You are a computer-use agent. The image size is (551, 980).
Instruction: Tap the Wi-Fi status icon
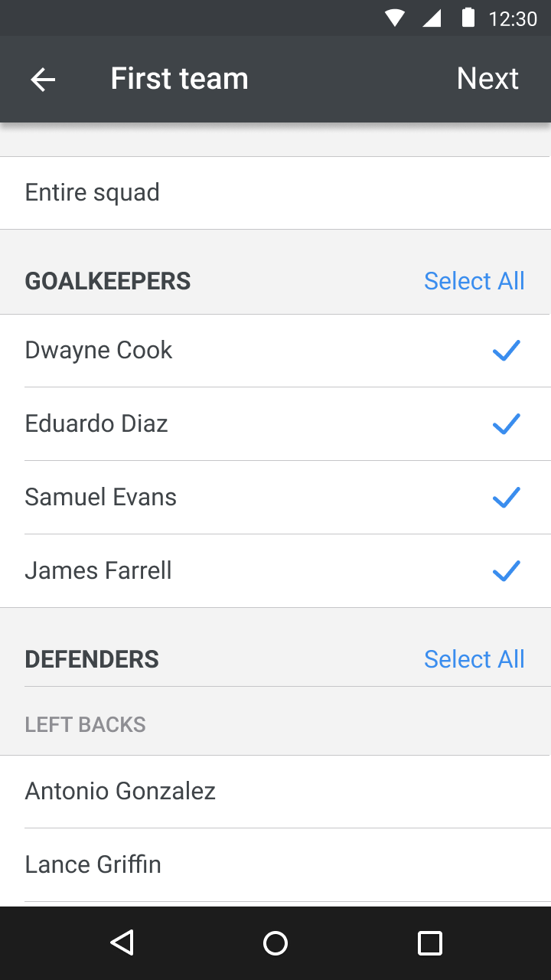pyautogui.click(x=395, y=18)
